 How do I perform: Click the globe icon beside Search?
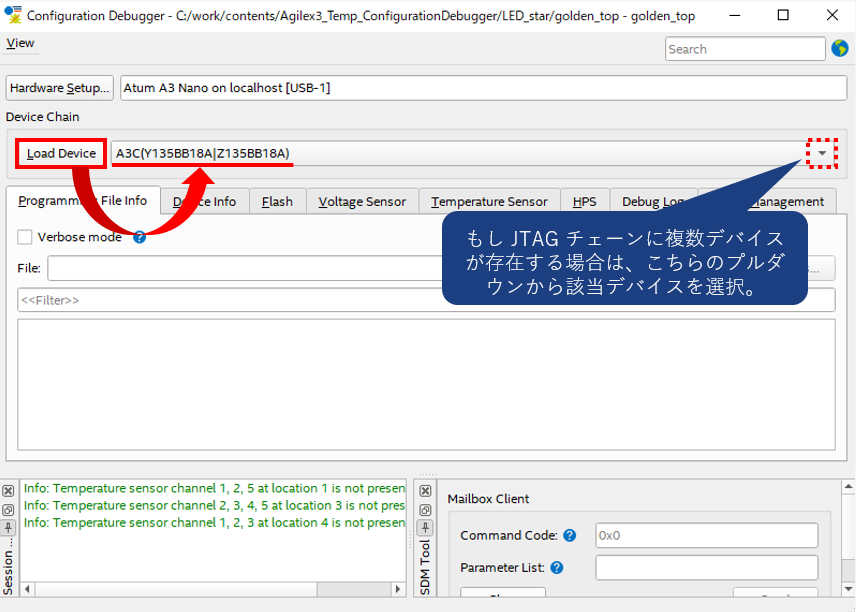pos(839,49)
